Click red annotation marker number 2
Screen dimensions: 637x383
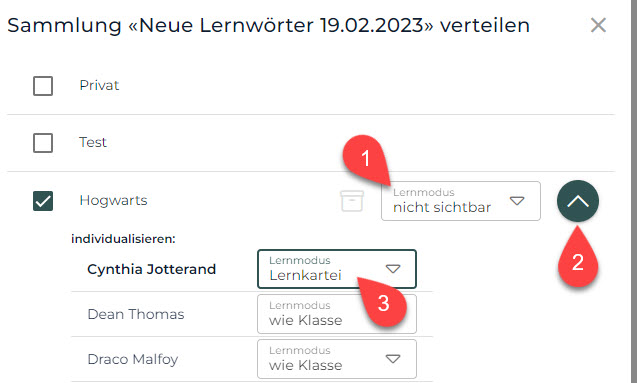point(578,261)
